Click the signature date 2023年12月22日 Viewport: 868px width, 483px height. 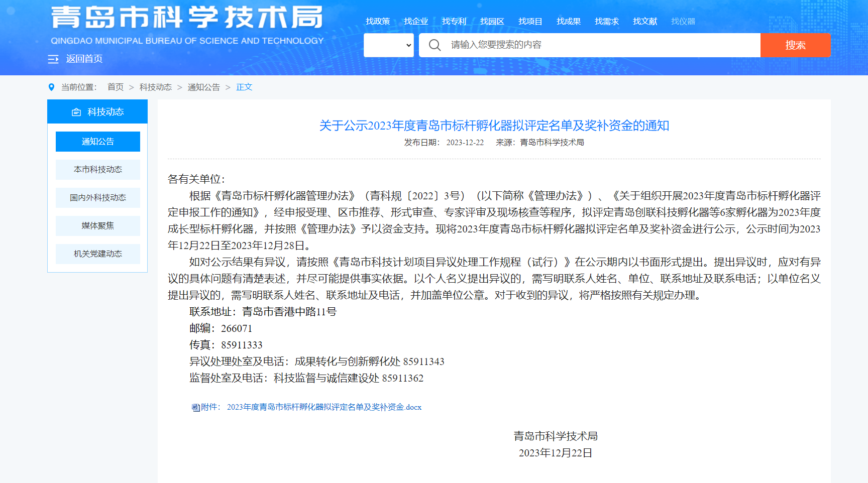point(556,453)
